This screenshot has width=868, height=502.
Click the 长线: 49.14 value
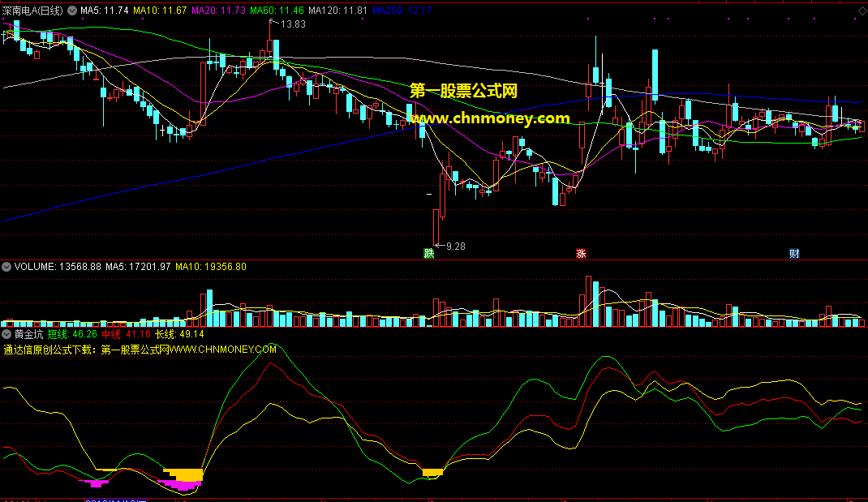179,334
